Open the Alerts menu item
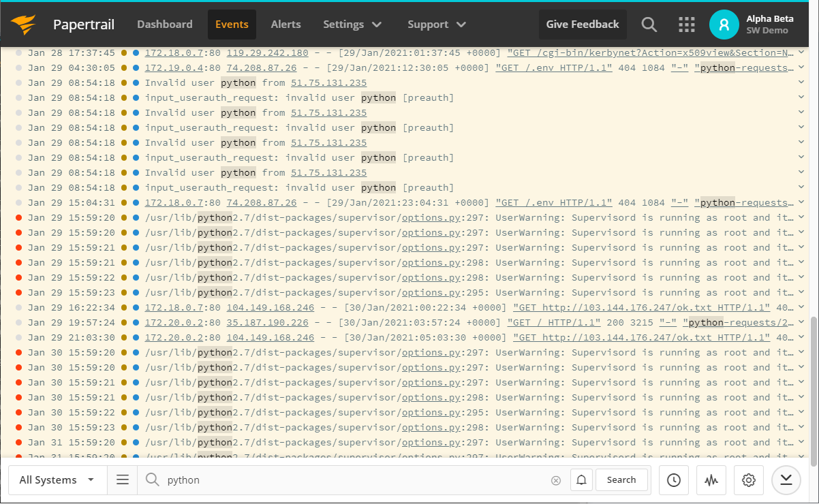 (285, 25)
